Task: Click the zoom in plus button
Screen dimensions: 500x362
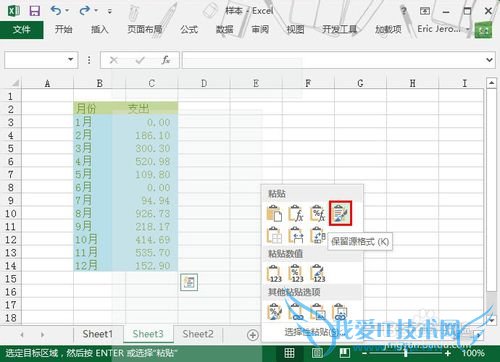Action: point(448,353)
